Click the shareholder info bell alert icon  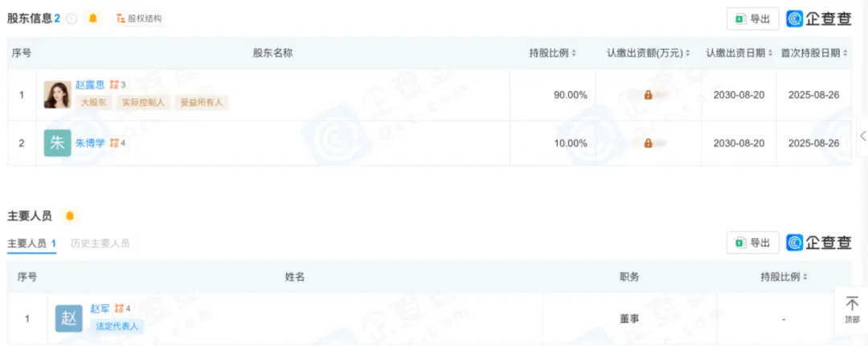tap(93, 19)
